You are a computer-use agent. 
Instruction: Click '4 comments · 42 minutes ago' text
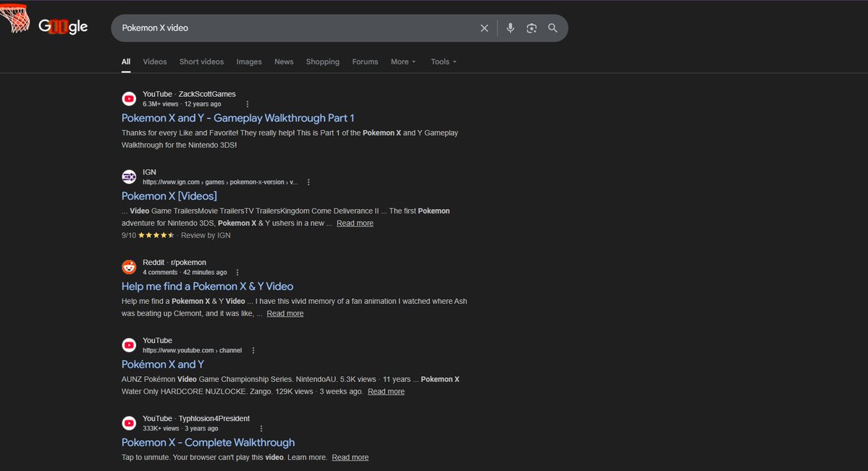coord(185,272)
